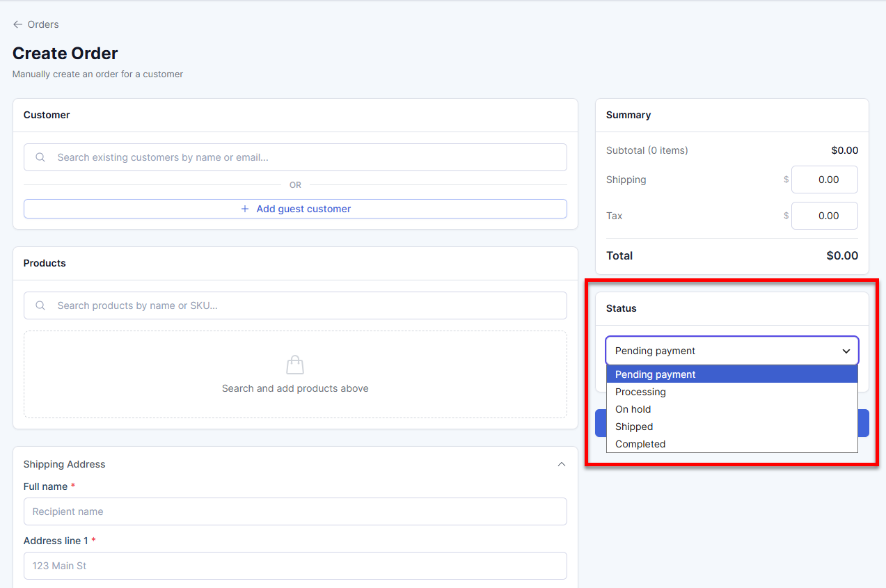Click the shopping bag icon in empty products area

pos(295,365)
